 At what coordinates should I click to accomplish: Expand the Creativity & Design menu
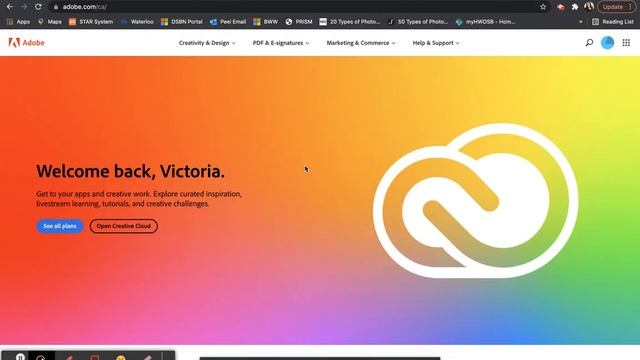point(207,43)
